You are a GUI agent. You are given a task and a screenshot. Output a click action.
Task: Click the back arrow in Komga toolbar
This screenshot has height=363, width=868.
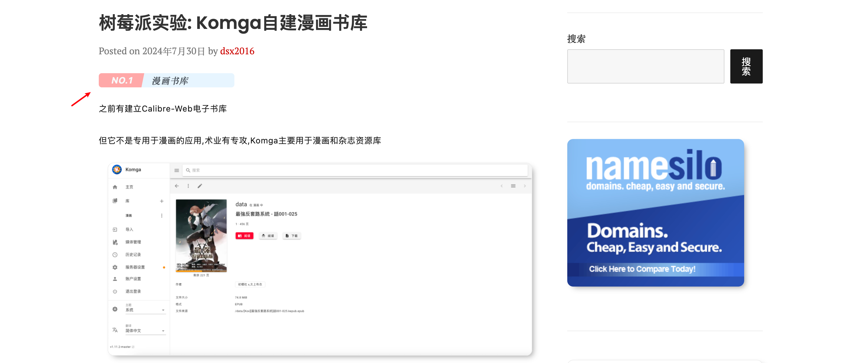(177, 186)
